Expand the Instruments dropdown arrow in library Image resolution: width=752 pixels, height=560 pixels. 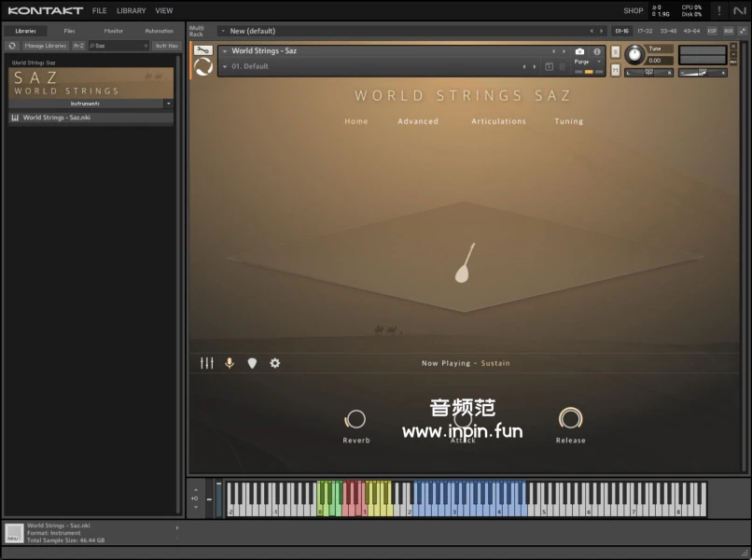click(168, 104)
